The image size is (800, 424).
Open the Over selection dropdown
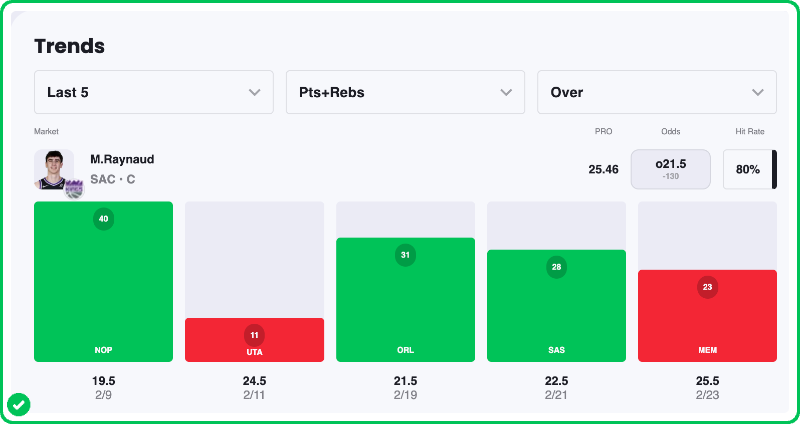(x=657, y=92)
